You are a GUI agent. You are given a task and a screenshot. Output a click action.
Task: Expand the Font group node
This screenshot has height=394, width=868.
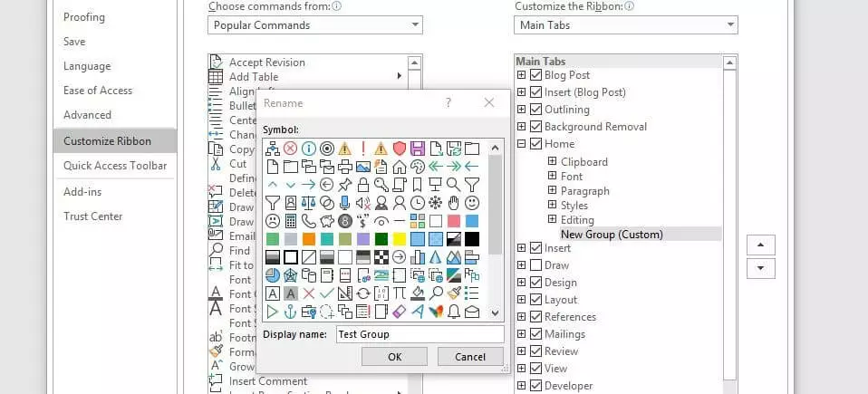click(552, 176)
